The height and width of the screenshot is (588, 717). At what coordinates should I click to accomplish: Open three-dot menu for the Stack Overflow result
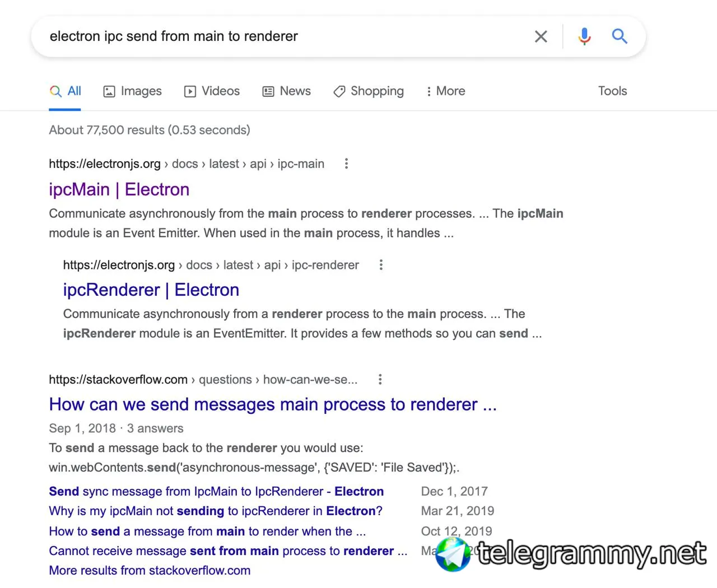pos(380,380)
